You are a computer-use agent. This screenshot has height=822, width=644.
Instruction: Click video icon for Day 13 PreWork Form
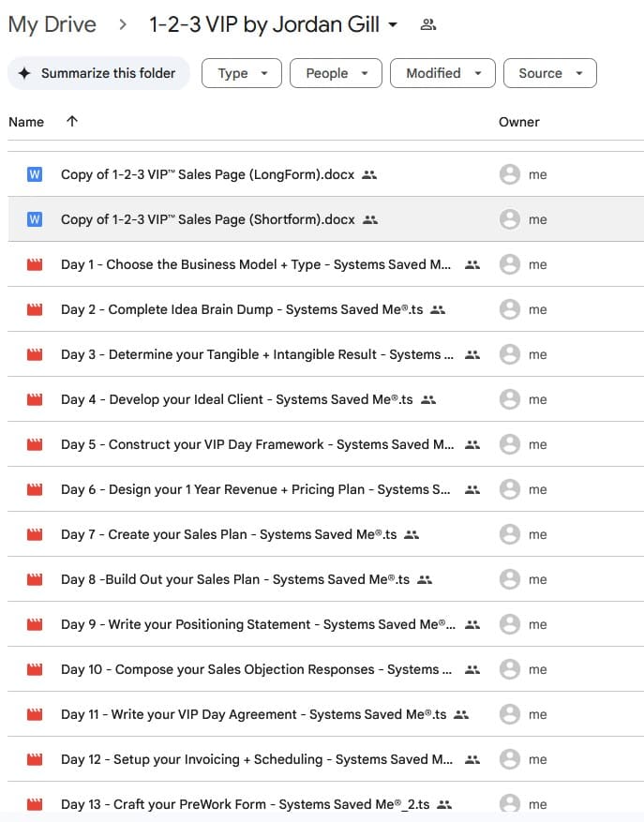point(36,804)
